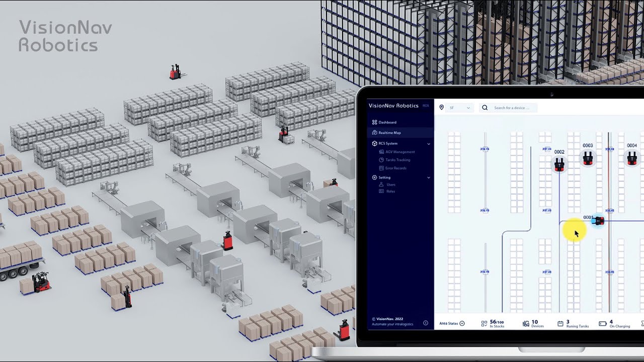The image size is (644, 362).
Task: Click the Error Records icon
Action: tap(381, 168)
